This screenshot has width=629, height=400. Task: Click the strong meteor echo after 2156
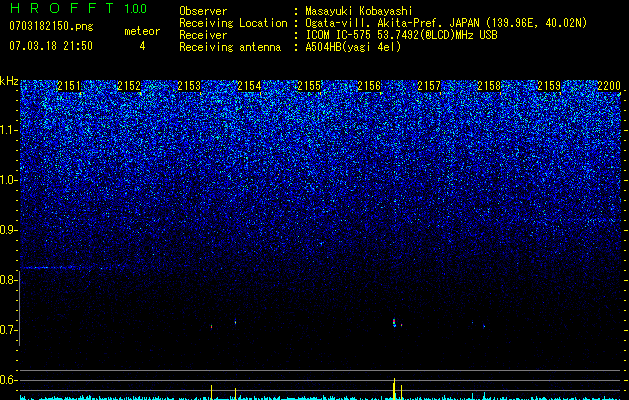click(394, 323)
